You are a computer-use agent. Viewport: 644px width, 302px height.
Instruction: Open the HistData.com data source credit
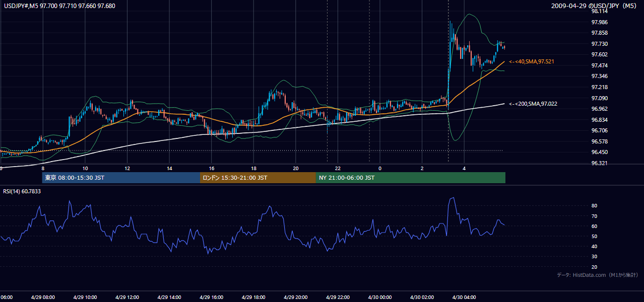tap(597, 275)
